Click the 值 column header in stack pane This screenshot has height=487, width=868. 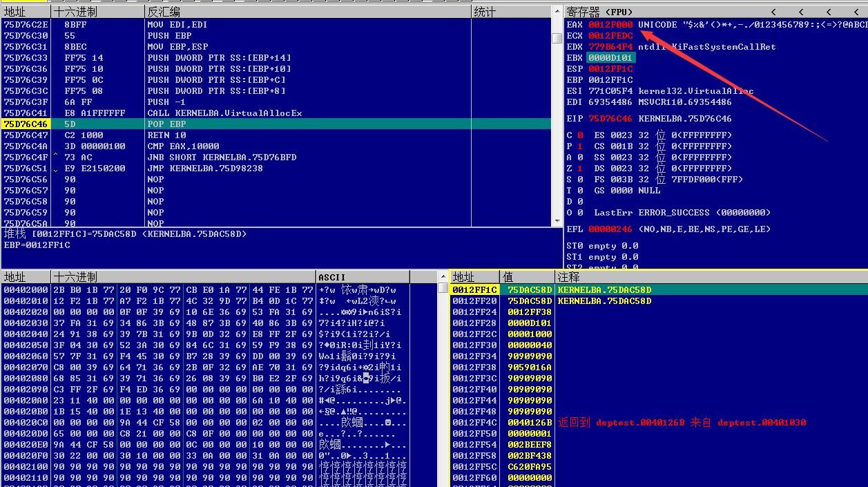click(528, 277)
